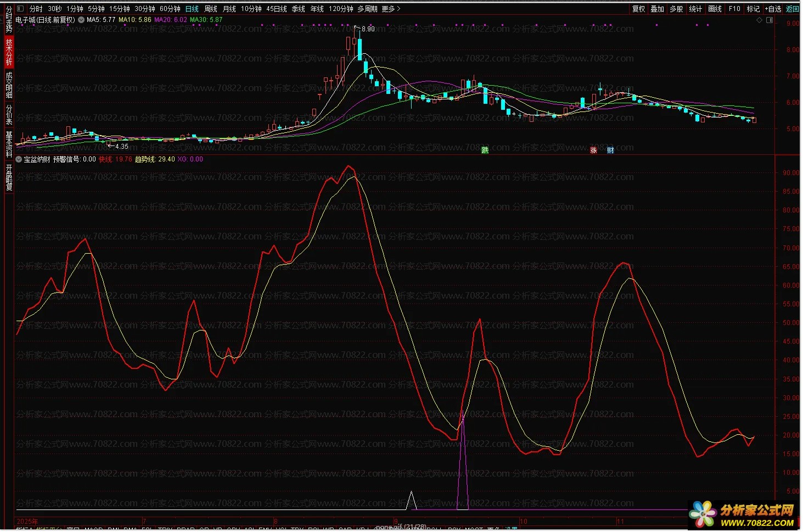Click the 8.90 high price flag marker
Screen dimensions: 803x532
(x=367, y=29)
